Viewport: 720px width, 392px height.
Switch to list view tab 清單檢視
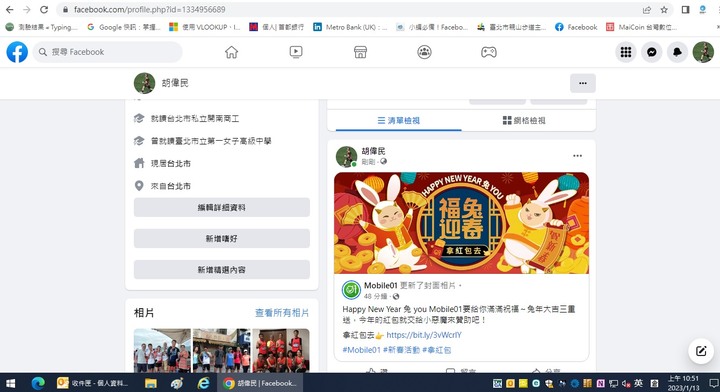click(399, 120)
